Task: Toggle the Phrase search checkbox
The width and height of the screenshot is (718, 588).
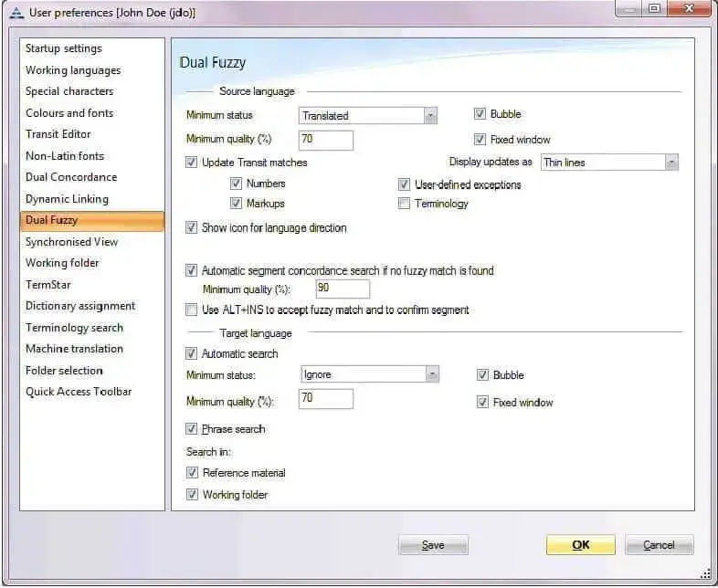Action: point(191,429)
